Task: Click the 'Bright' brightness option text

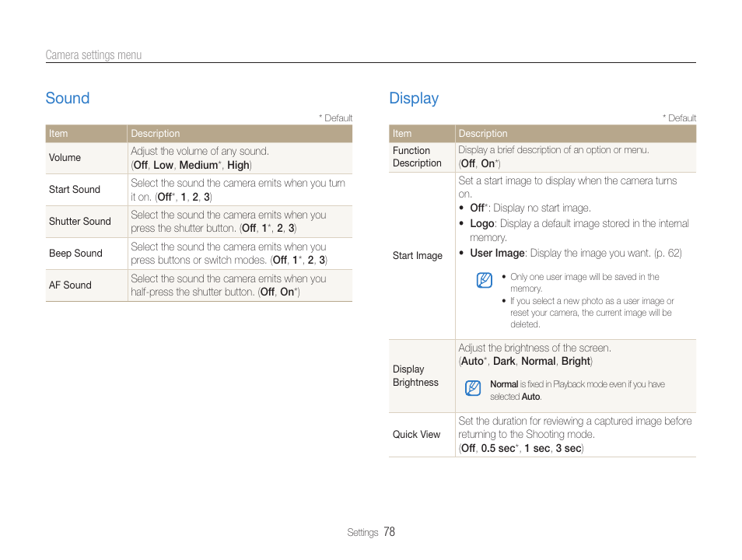Action: tap(576, 361)
